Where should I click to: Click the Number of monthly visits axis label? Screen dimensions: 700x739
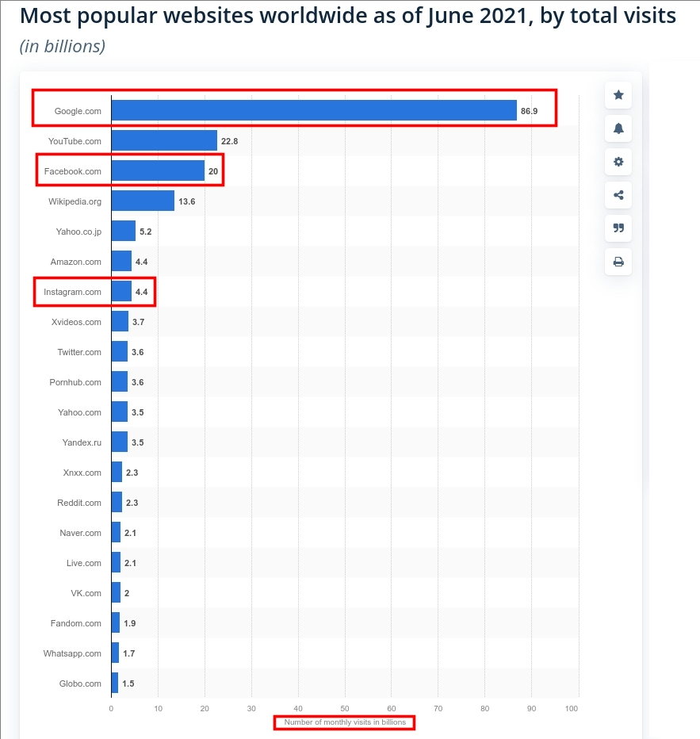click(343, 722)
